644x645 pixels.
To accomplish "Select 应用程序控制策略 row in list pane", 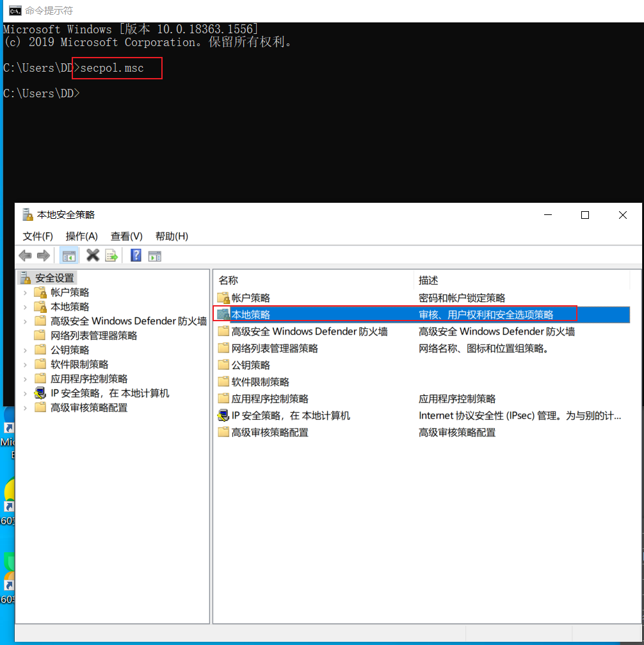I will point(423,399).
